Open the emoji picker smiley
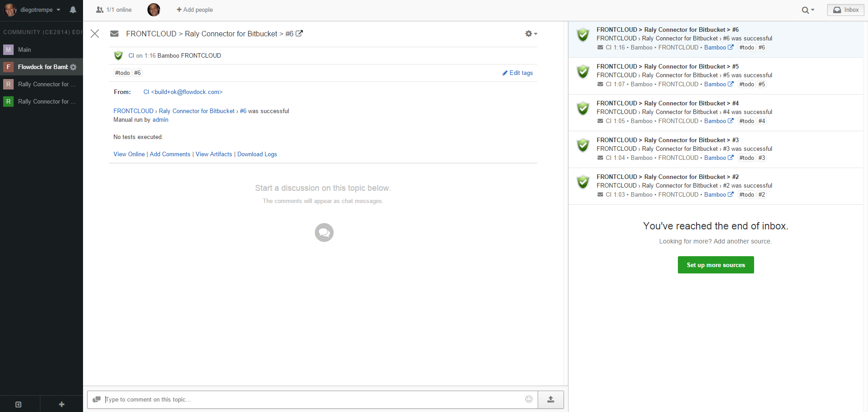This screenshot has height=412, width=868. coord(529,399)
